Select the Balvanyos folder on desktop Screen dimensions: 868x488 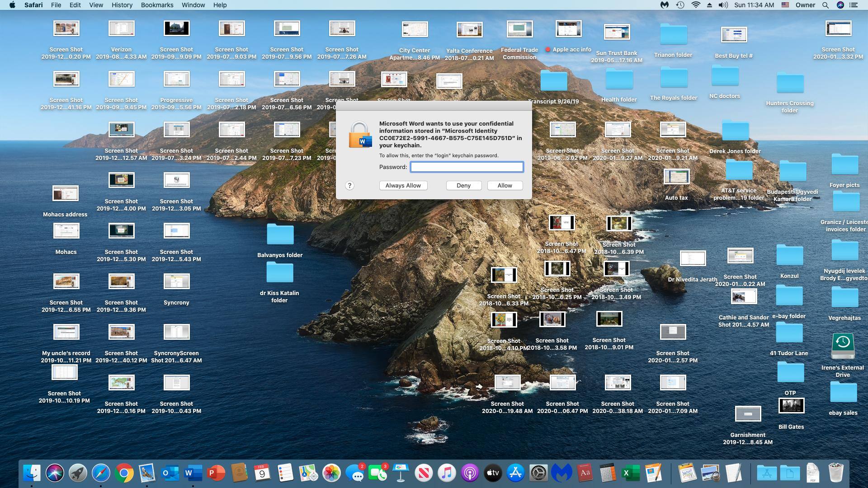click(280, 235)
